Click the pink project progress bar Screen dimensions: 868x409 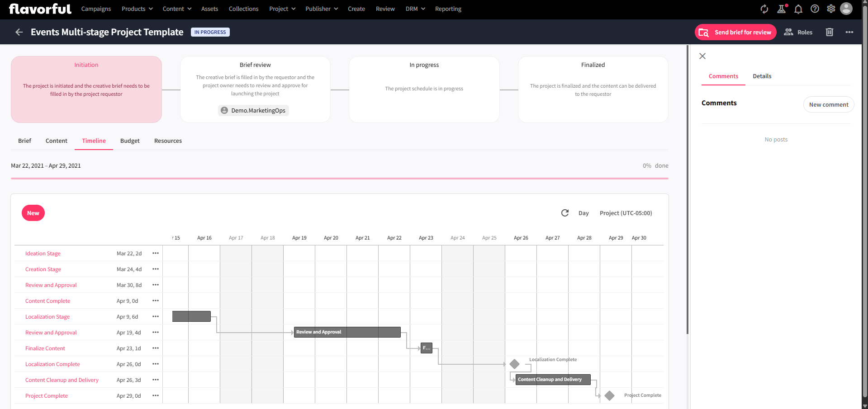(339, 178)
